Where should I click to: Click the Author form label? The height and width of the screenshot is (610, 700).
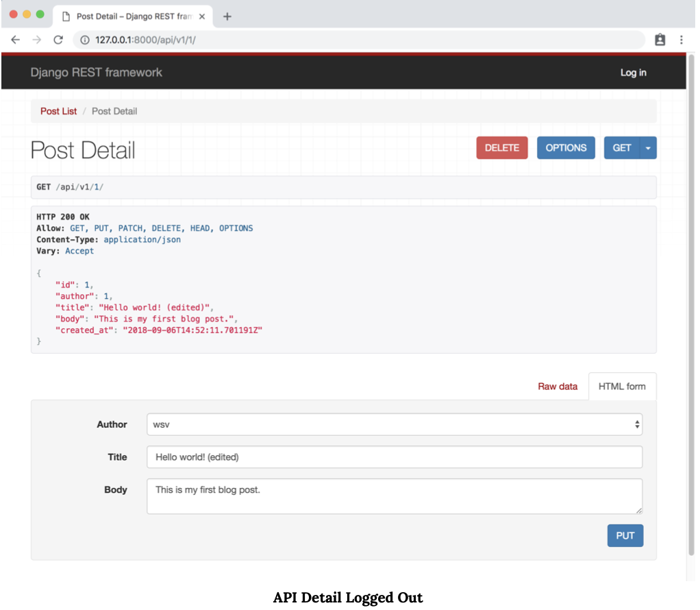(x=112, y=424)
